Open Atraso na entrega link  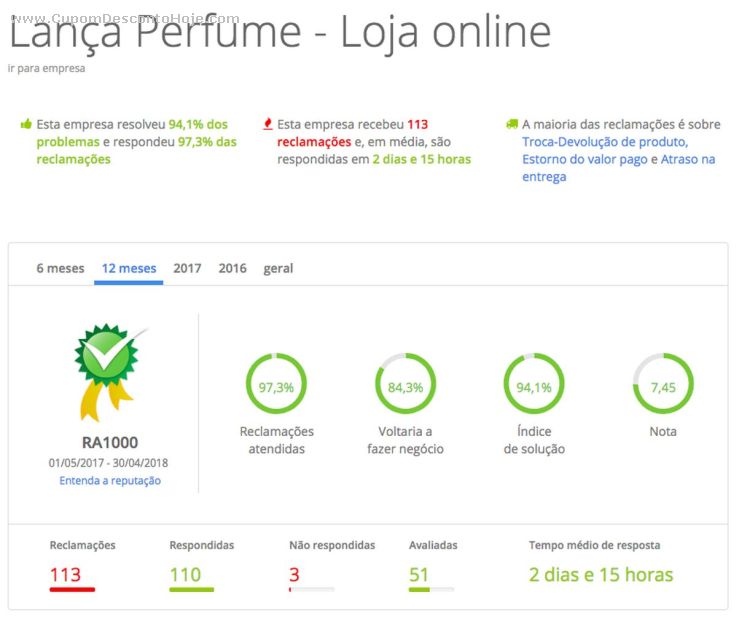[619, 168]
